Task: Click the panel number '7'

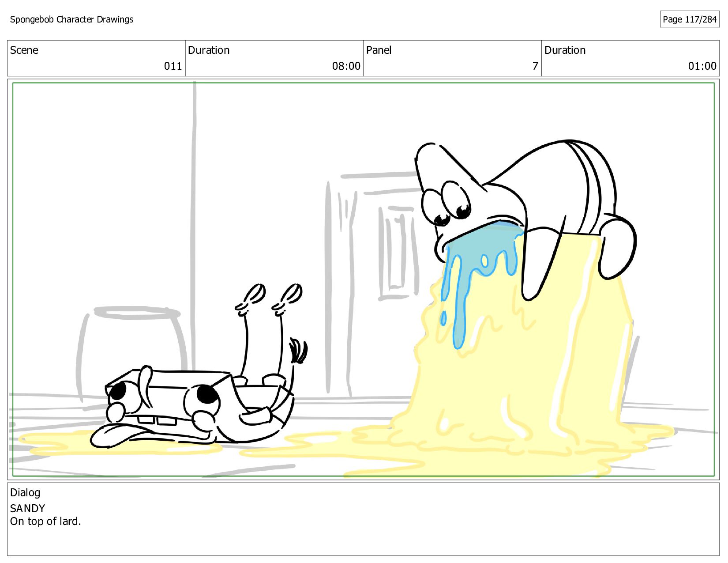Action: 535,66
